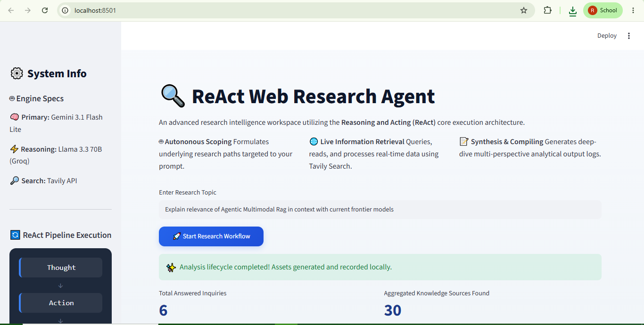Open the browser extensions puzzle icon
644x325 pixels.
point(547,10)
